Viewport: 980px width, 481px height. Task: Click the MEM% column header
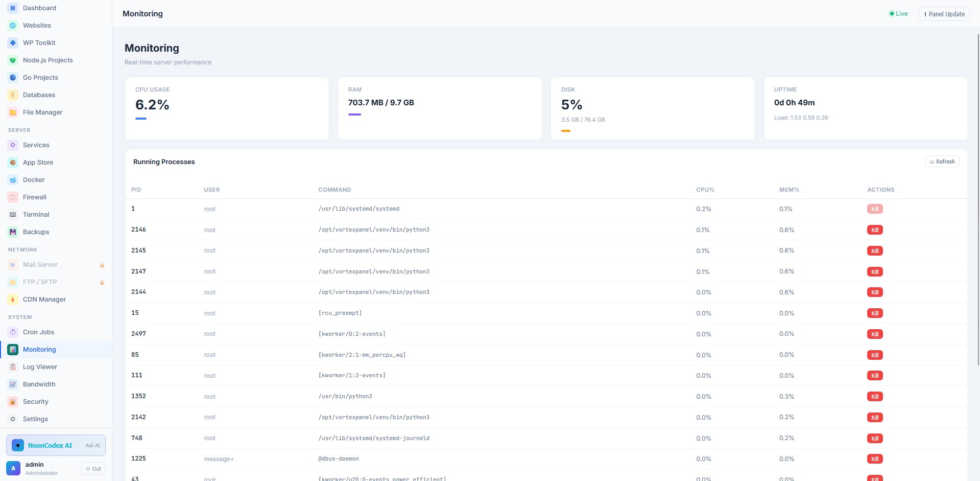pos(789,190)
